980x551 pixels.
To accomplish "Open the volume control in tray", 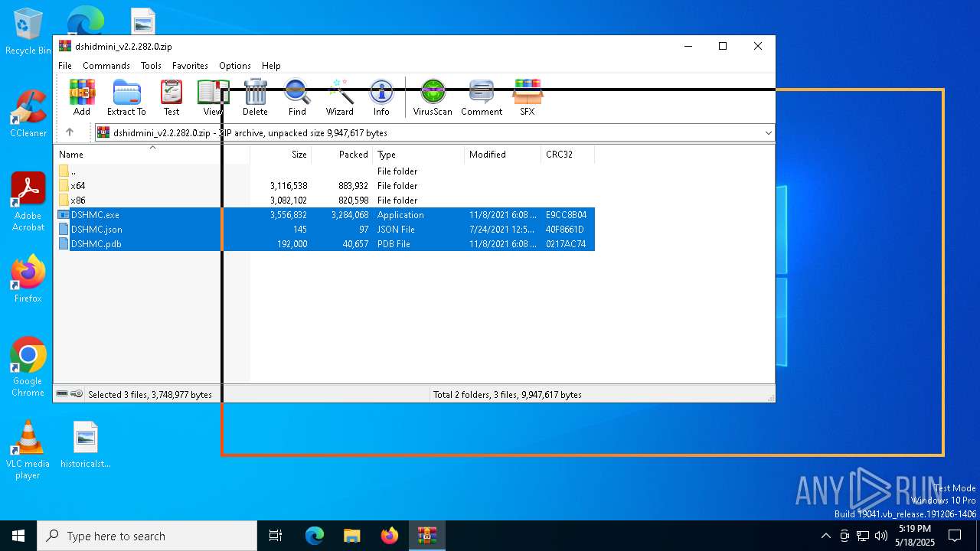I will point(881,536).
